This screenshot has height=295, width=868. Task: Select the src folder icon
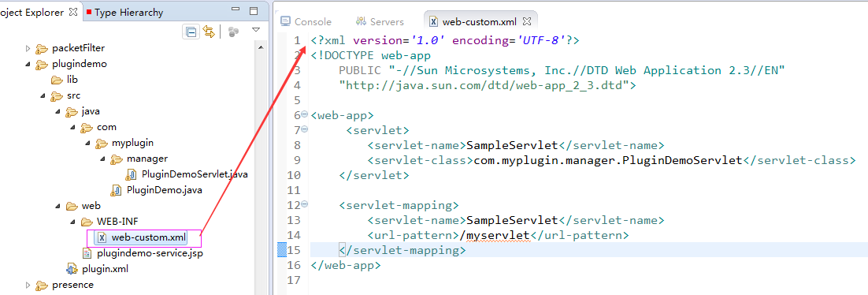click(57, 96)
